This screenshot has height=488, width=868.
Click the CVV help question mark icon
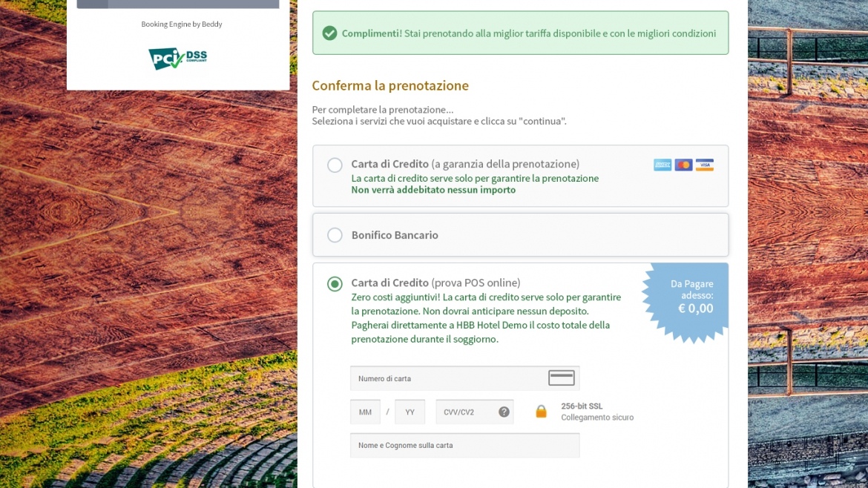point(504,412)
